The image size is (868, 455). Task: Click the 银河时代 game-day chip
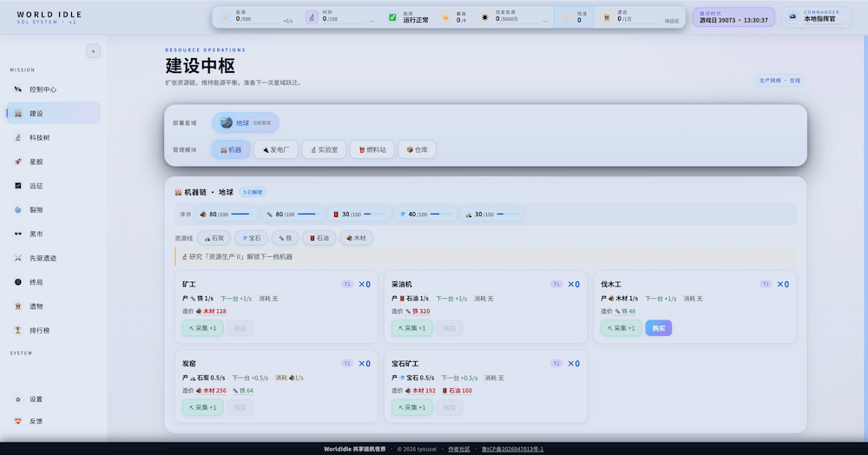click(733, 17)
